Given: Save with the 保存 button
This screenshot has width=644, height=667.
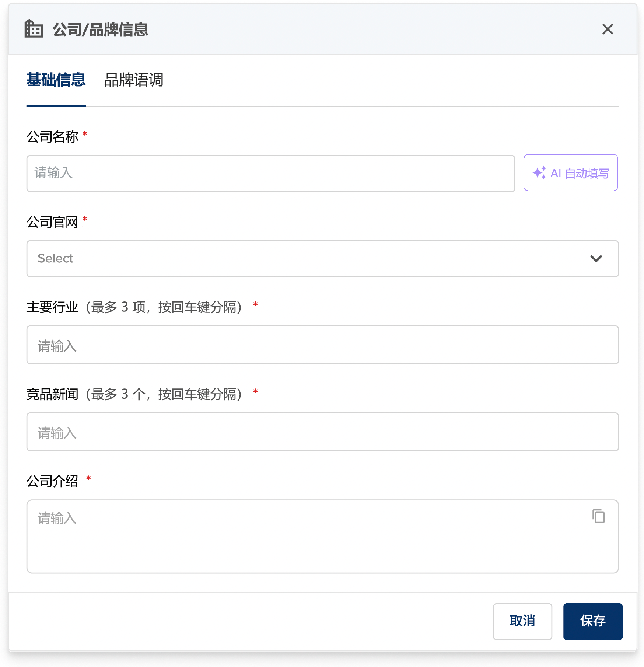Looking at the screenshot, I should pyautogui.click(x=593, y=621).
